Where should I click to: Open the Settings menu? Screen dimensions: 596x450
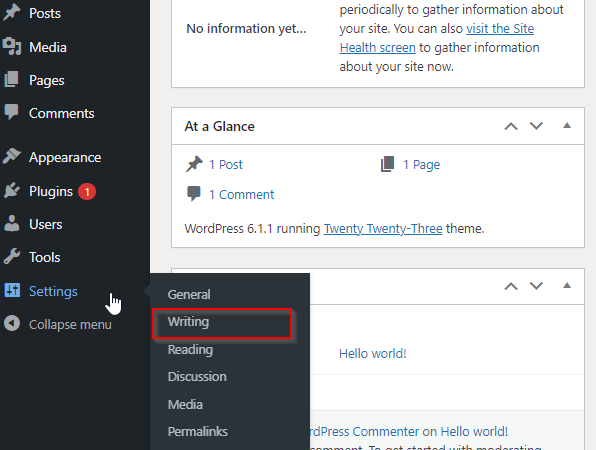[53, 291]
